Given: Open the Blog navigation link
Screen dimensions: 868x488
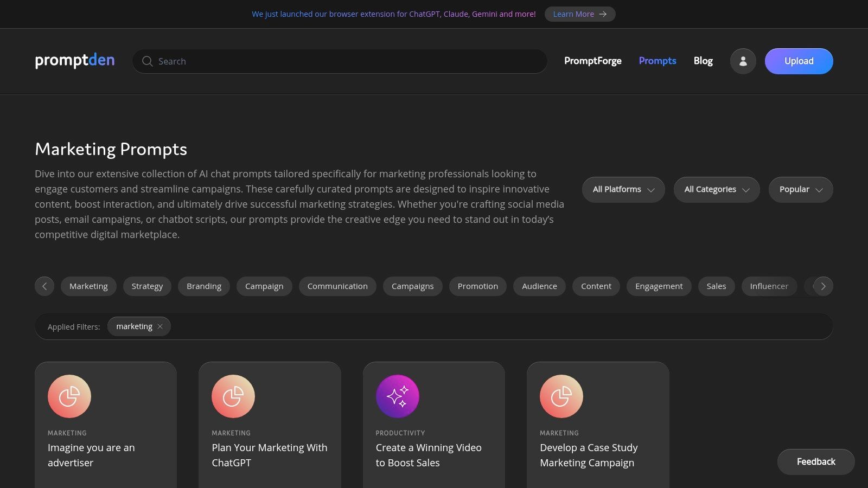Looking at the screenshot, I should 703,61.
